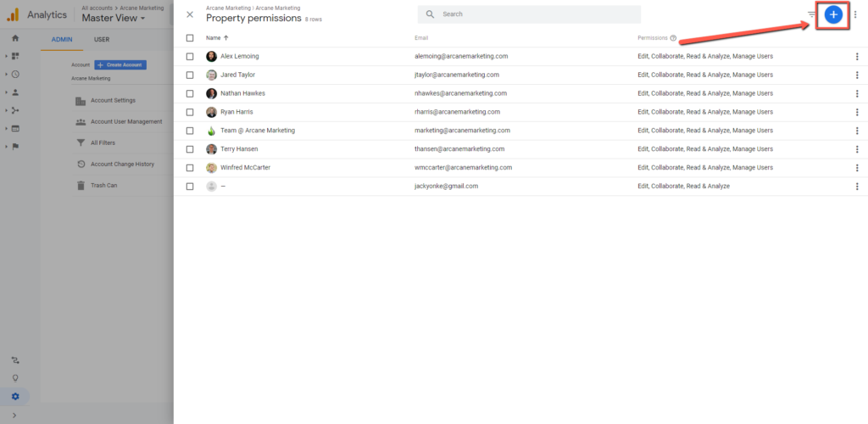The width and height of the screenshot is (868, 424).
Task: Open the panel's top-right more options menu
Action: 855,14
